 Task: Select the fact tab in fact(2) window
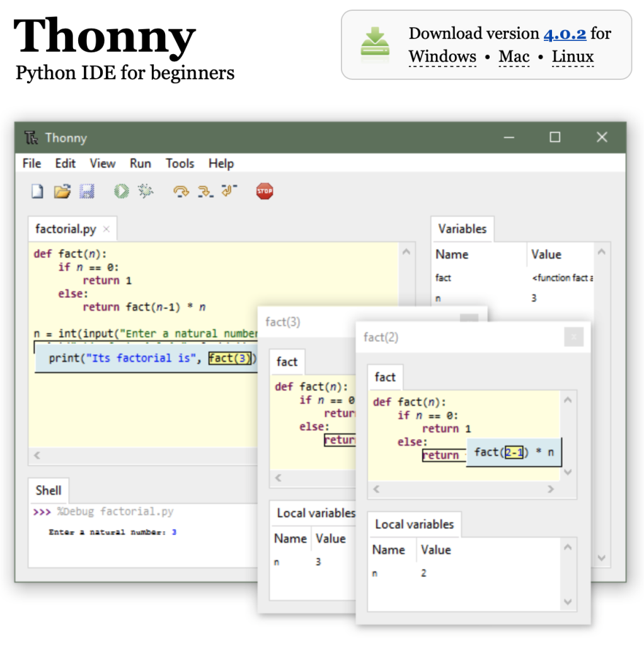click(x=385, y=377)
